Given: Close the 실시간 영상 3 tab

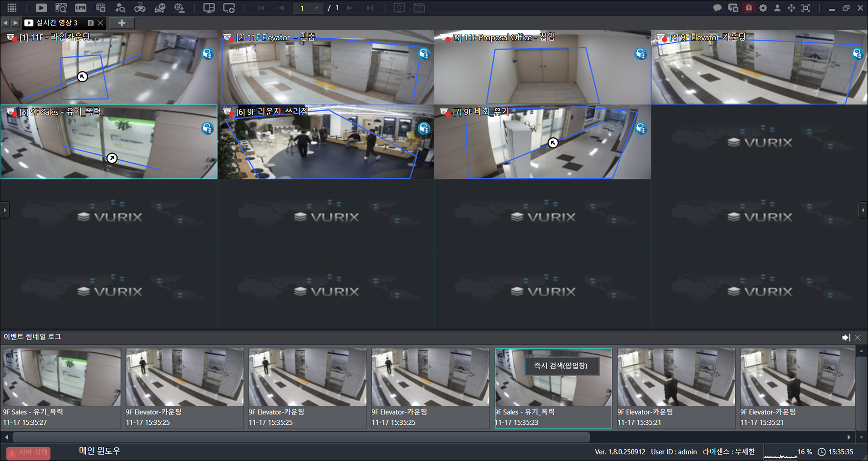Looking at the screenshot, I should click(100, 23).
